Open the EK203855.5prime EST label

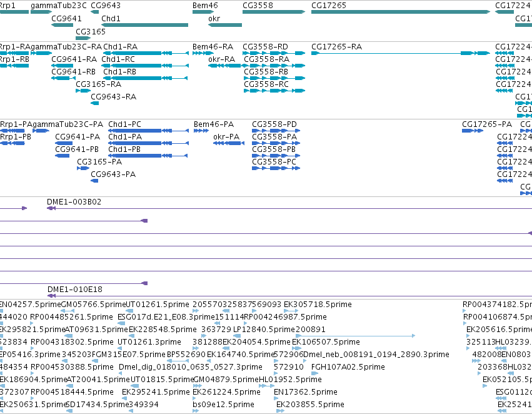click(x=310, y=405)
